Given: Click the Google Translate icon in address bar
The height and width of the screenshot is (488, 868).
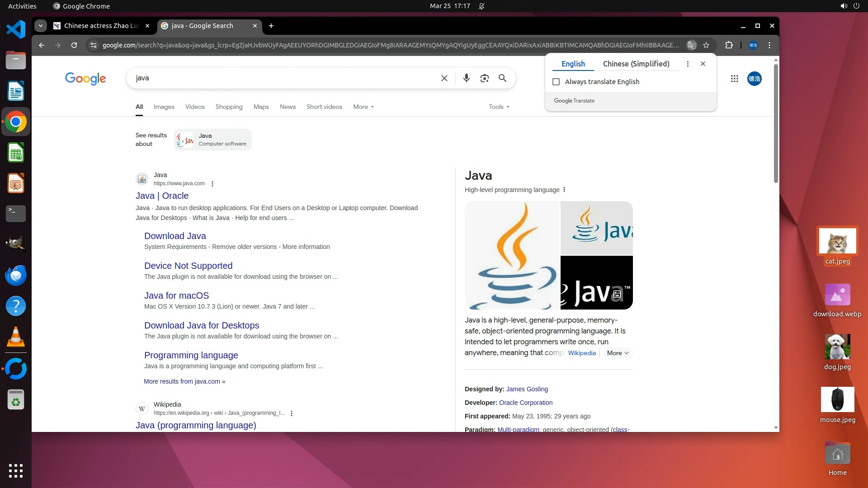Looking at the screenshot, I should click(x=691, y=45).
